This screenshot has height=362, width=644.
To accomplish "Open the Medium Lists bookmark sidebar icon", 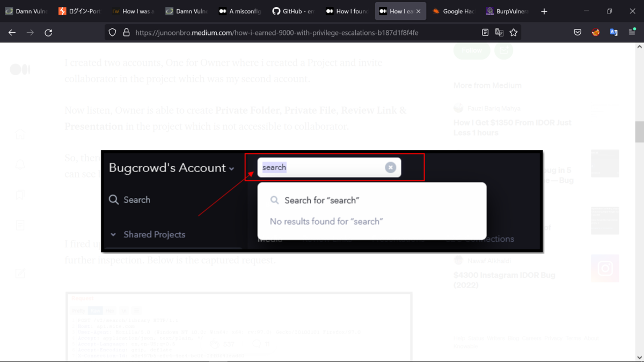I will pyautogui.click(x=20, y=194).
